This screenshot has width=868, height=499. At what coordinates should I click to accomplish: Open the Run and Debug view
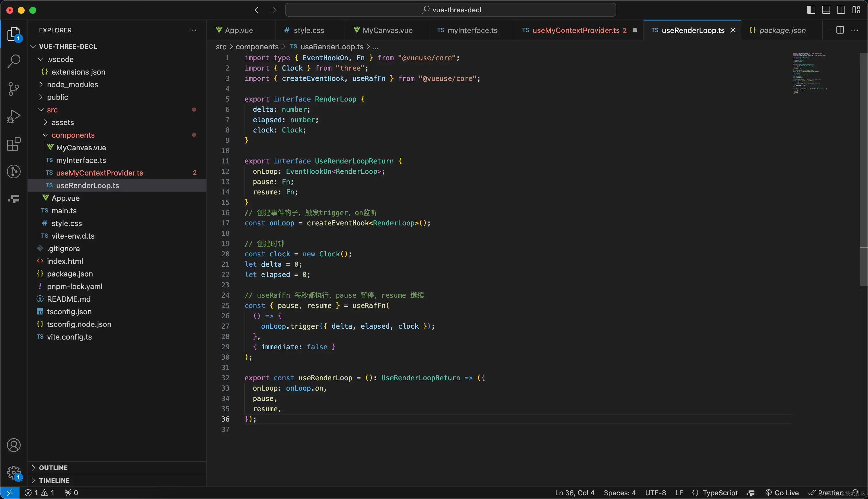pos(14,116)
